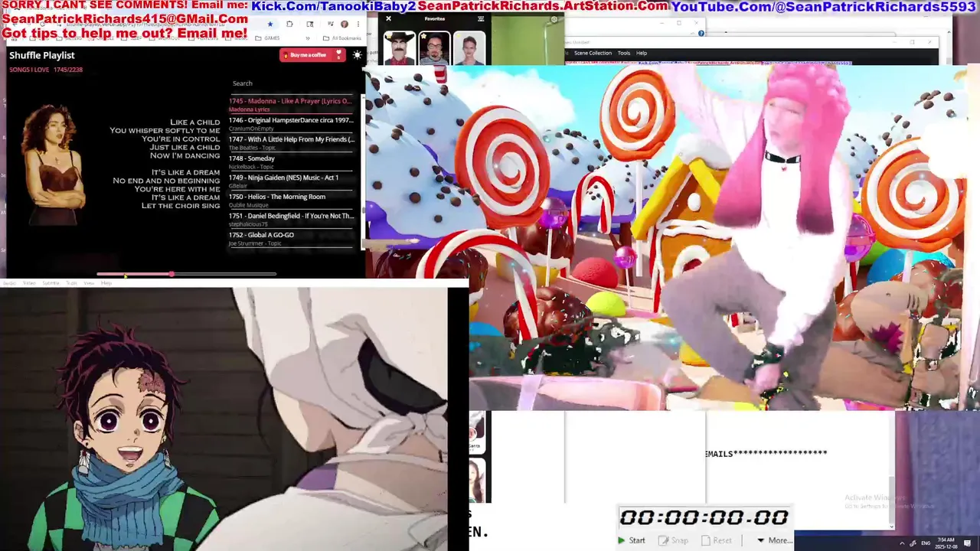Click the Snap button on the stopwatch
The image size is (980, 551).
[674, 540]
